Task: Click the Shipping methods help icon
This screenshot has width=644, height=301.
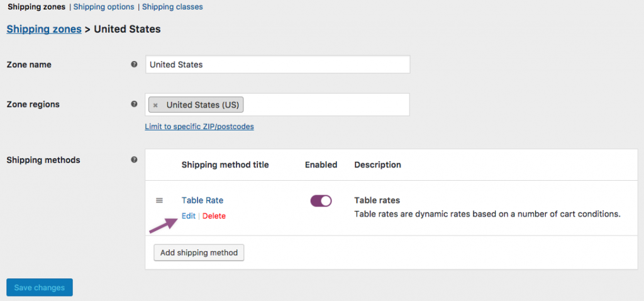Action: [x=134, y=160]
